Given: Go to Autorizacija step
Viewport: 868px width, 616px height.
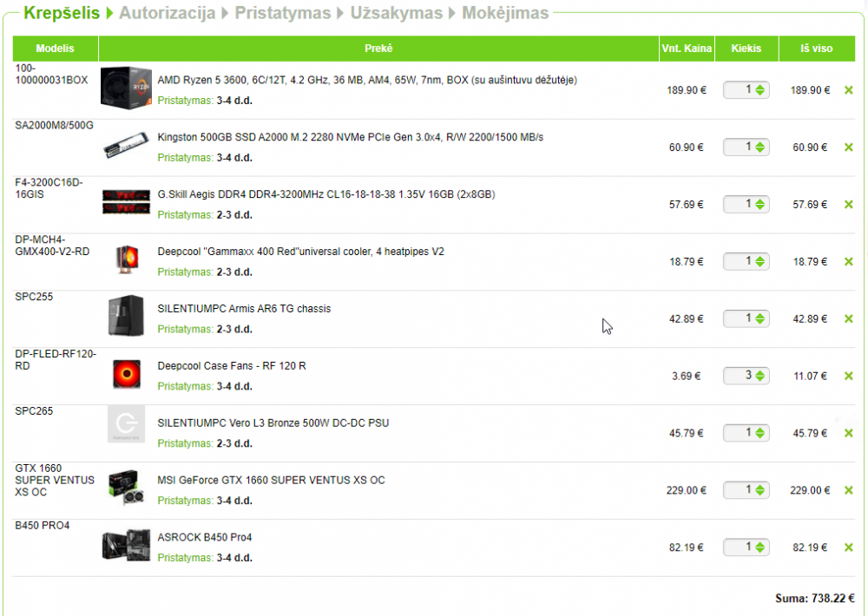Looking at the screenshot, I should pos(168,13).
